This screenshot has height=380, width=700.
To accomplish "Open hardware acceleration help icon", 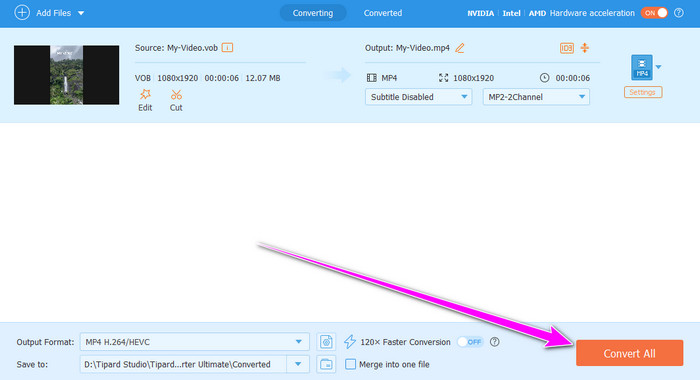I will (x=679, y=13).
